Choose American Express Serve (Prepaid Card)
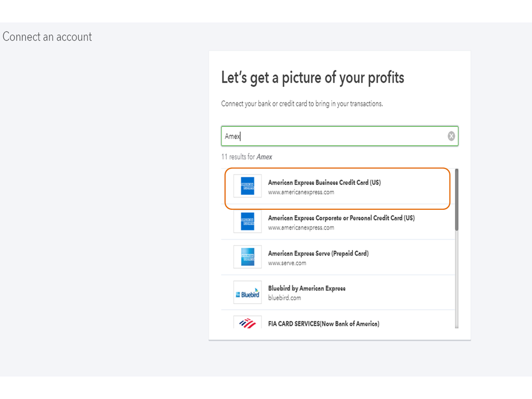 (318, 254)
